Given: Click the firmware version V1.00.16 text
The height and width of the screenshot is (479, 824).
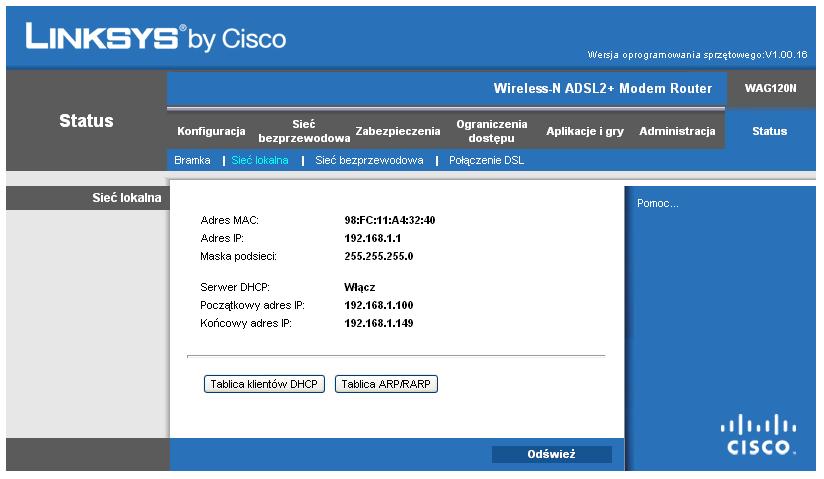Looking at the screenshot, I should pos(697,55).
